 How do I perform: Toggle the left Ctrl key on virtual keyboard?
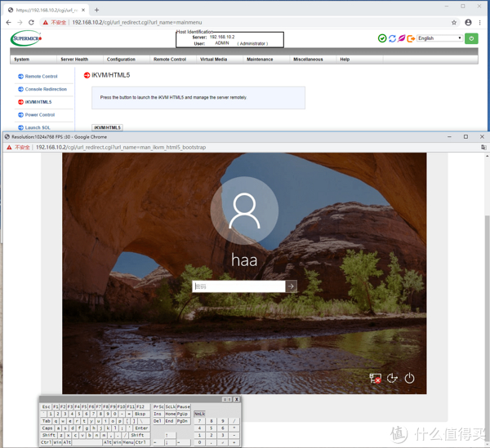[x=47, y=442]
